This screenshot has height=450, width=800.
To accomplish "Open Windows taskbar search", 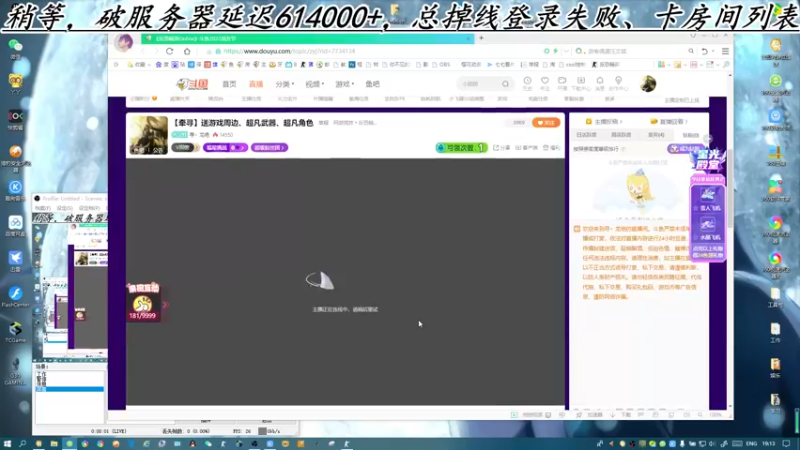I will point(22,444).
